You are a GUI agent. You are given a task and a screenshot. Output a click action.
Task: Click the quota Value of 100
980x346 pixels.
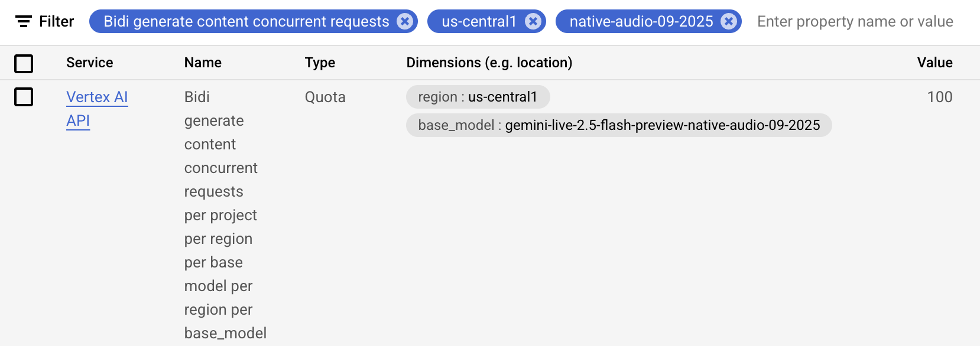tap(940, 97)
